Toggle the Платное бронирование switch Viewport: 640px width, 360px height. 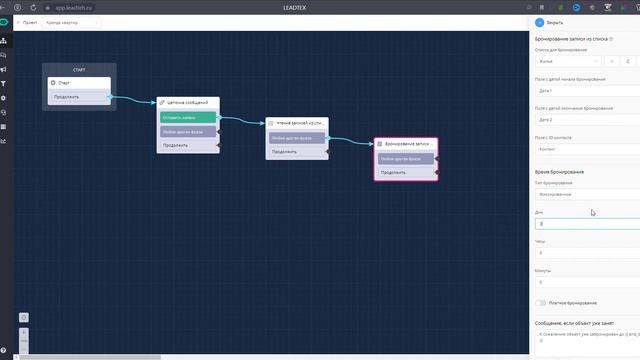pyautogui.click(x=540, y=303)
